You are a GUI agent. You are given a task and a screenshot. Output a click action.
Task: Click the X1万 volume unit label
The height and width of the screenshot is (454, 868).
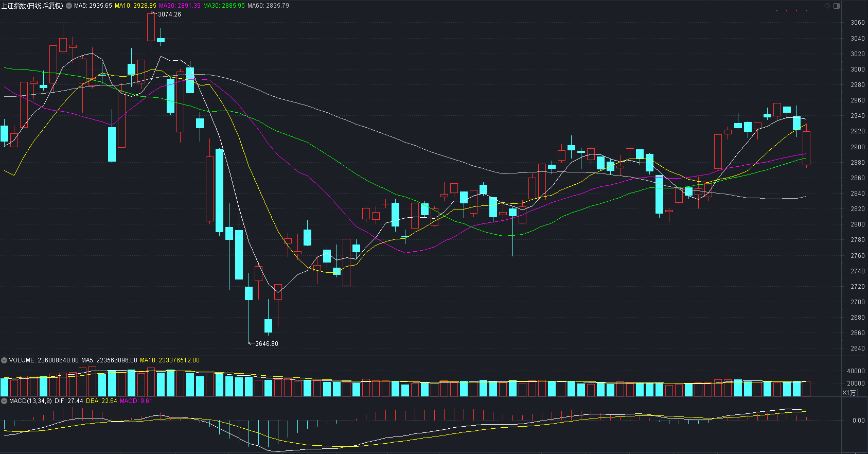click(849, 393)
